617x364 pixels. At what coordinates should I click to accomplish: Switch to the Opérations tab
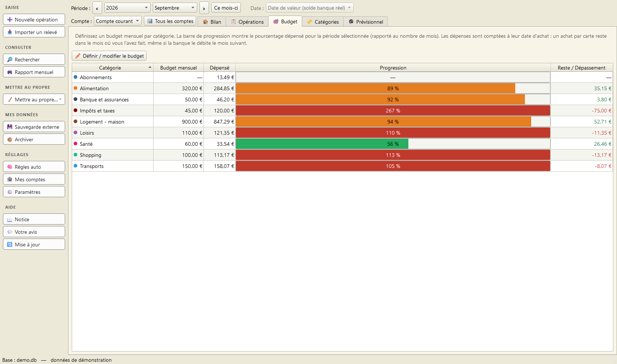click(247, 22)
